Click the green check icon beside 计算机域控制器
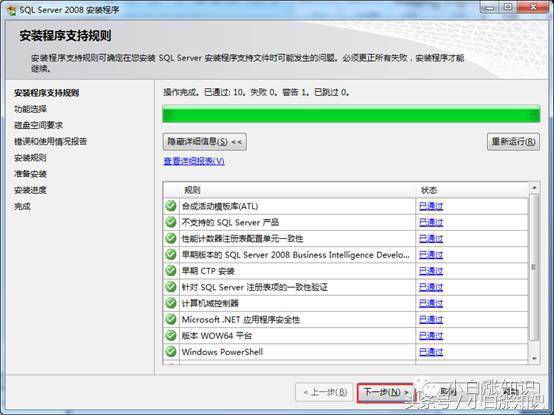The height and width of the screenshot is (415, 554). (171, 303)
